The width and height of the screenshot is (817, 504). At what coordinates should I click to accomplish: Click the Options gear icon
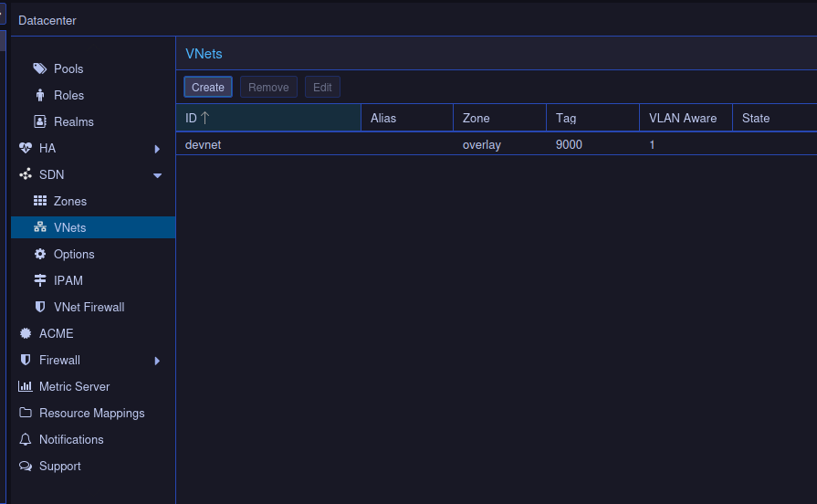click(x=40, y=254)
